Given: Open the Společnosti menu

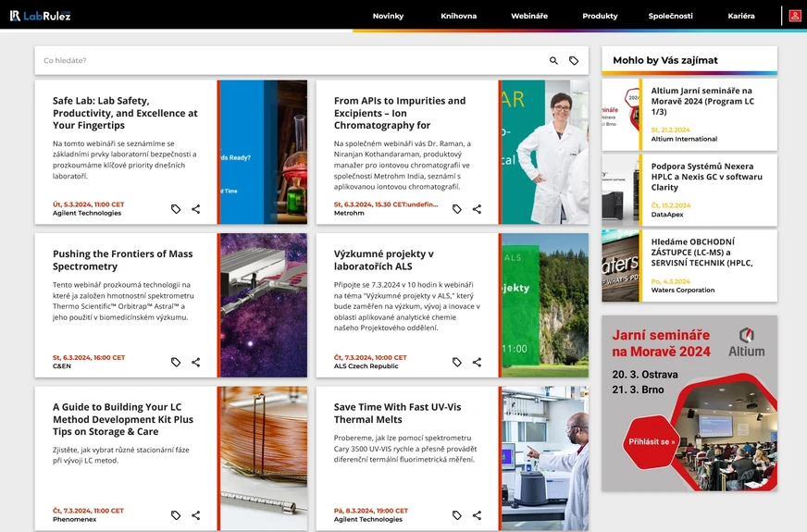Looking at the screenshot, I should pos(671,16).
